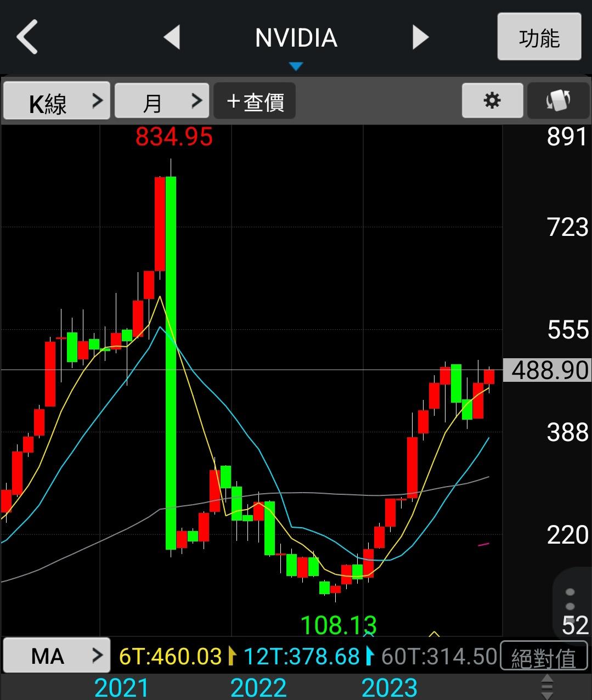Tap the yellow arrow next to 6T:460.03
Screen dimensions: 592x700
click(232, 656)
